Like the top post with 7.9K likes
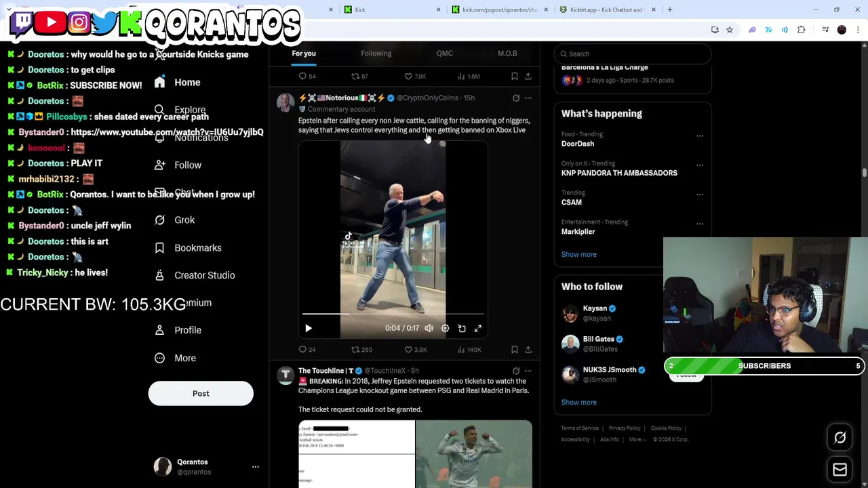 click(x=415, y=77)
